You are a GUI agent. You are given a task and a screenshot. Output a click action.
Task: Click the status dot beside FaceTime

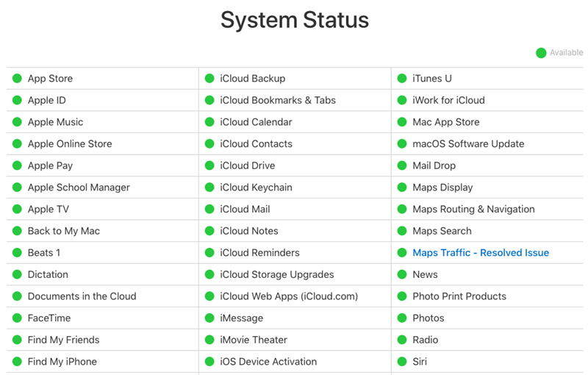(x=17, y=318)
